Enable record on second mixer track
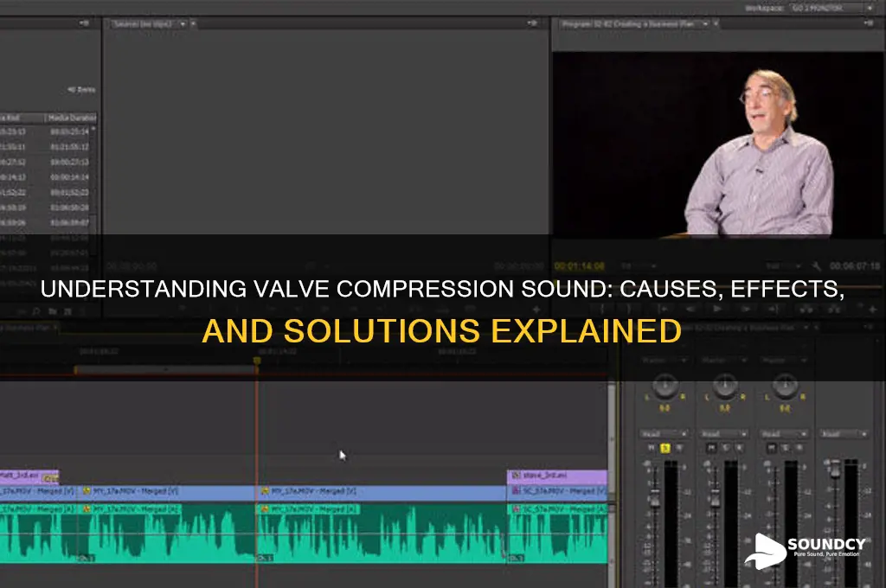 (x=739, y=448)
